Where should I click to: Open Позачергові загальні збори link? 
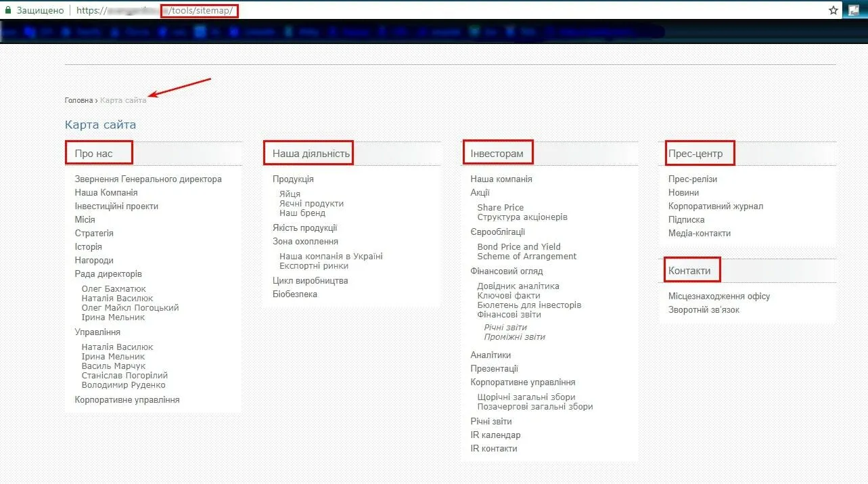535,407
